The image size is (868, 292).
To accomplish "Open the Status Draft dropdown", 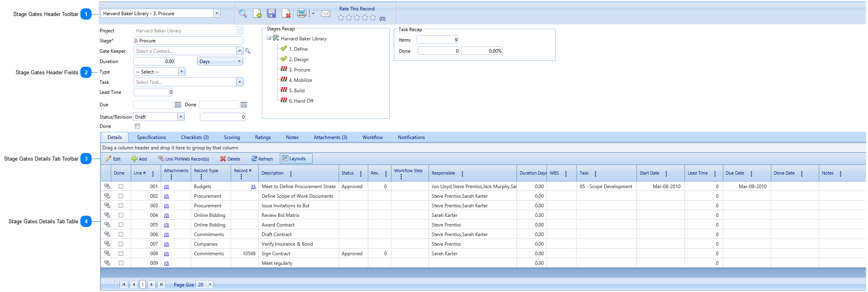I will 181,117.
